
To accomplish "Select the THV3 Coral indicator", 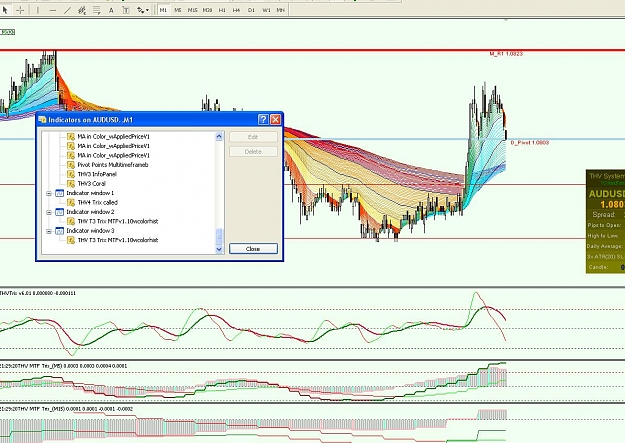I will coord(91,183).
